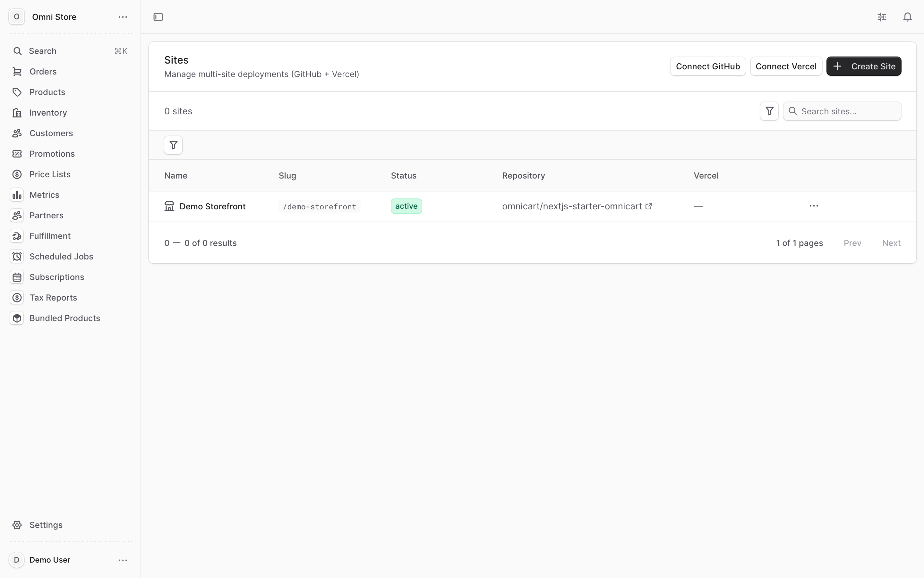Open Scheduled Jobs

point(70,257)
